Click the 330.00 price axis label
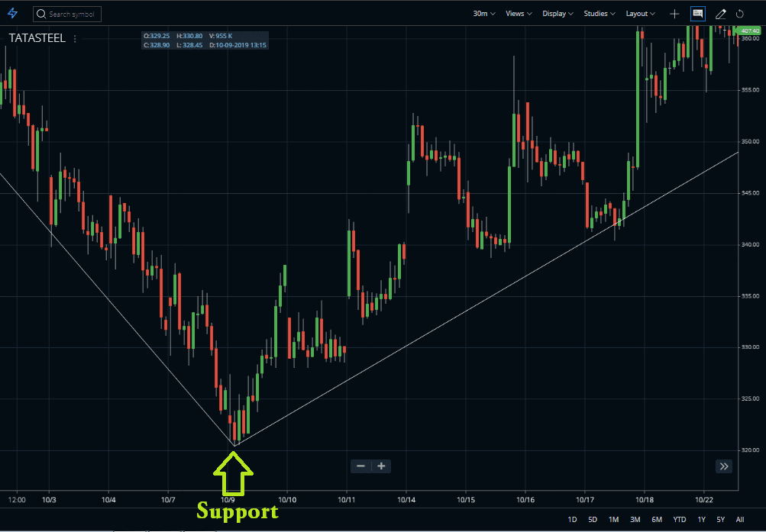The height and width of the screenshot is (532, 766). tap(750, 347)
